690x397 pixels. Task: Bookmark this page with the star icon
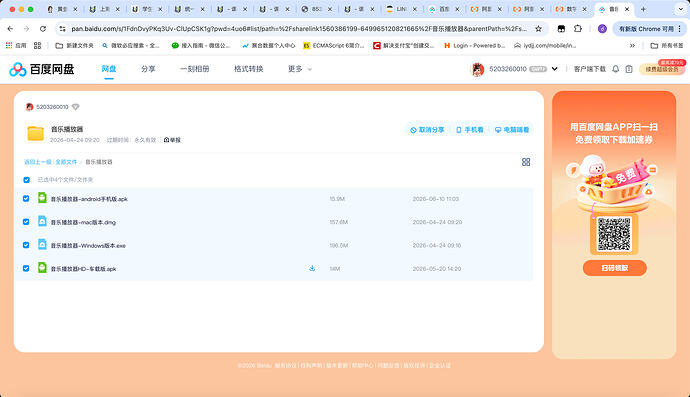[538, 29]
